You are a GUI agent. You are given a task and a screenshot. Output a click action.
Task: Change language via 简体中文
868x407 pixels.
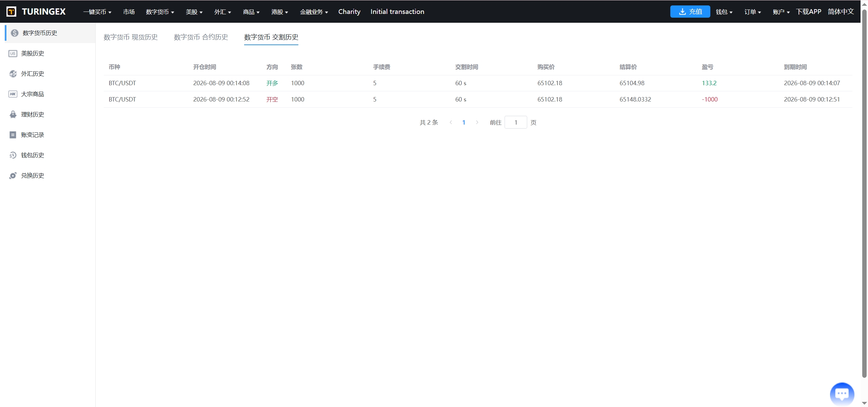pos(841,12)
